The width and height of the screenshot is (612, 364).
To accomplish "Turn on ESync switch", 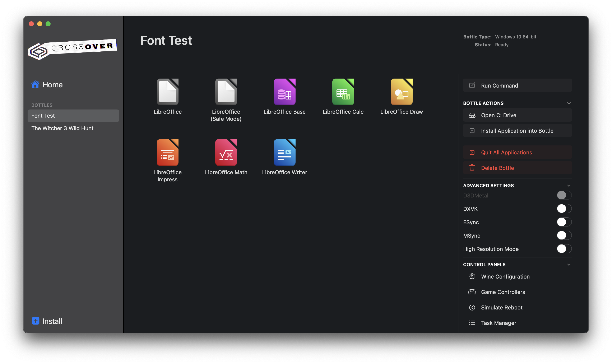I will pos(564,222).
